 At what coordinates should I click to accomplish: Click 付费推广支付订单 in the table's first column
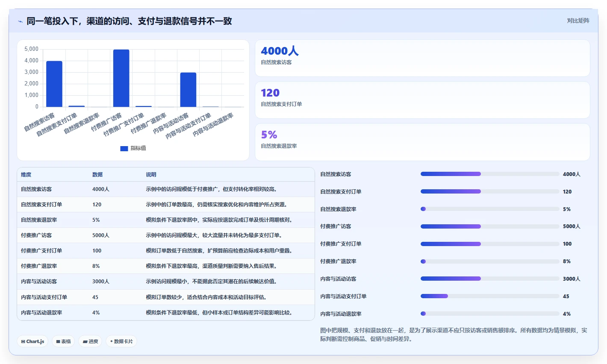click(x=41, y=250)
